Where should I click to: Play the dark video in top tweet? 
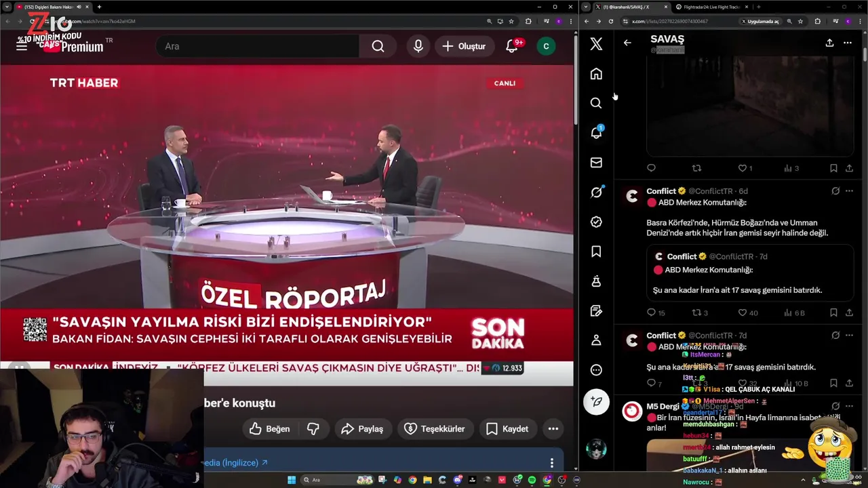point(750,105)
